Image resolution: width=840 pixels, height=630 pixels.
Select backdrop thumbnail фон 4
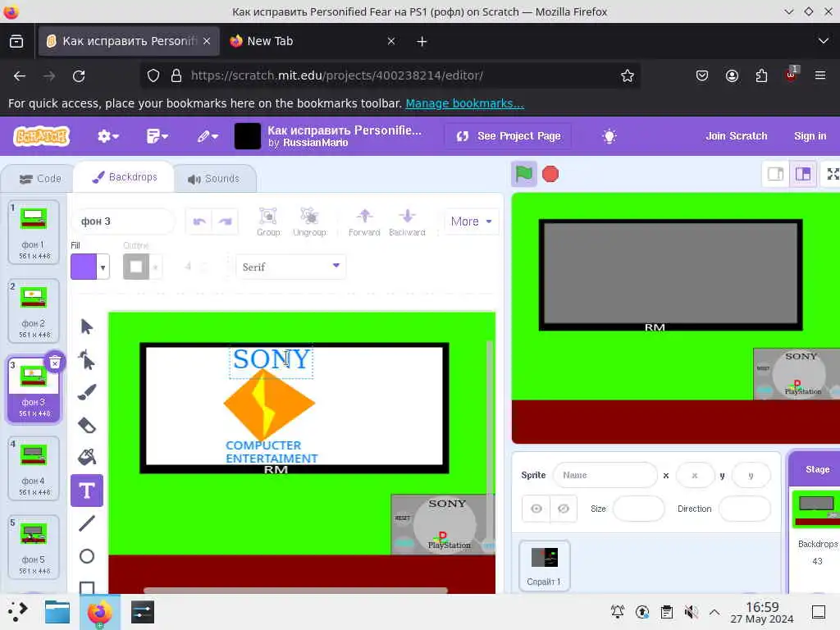click(x=34, y=468)
